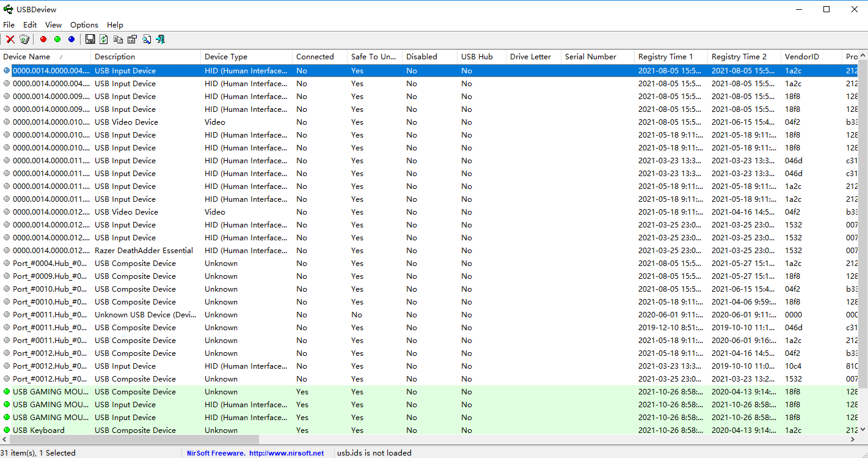
Task: Select the Razer DeathAdder Essential row
Action: coord(144,251)
